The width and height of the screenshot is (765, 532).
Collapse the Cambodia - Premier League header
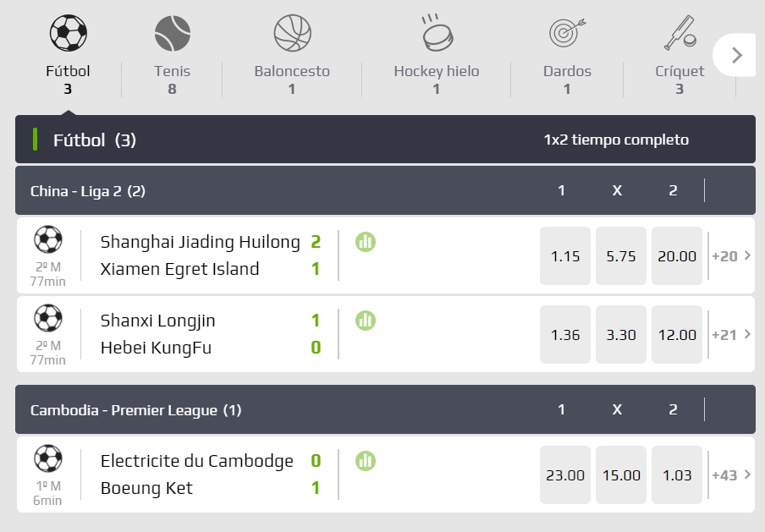(385, 409)
